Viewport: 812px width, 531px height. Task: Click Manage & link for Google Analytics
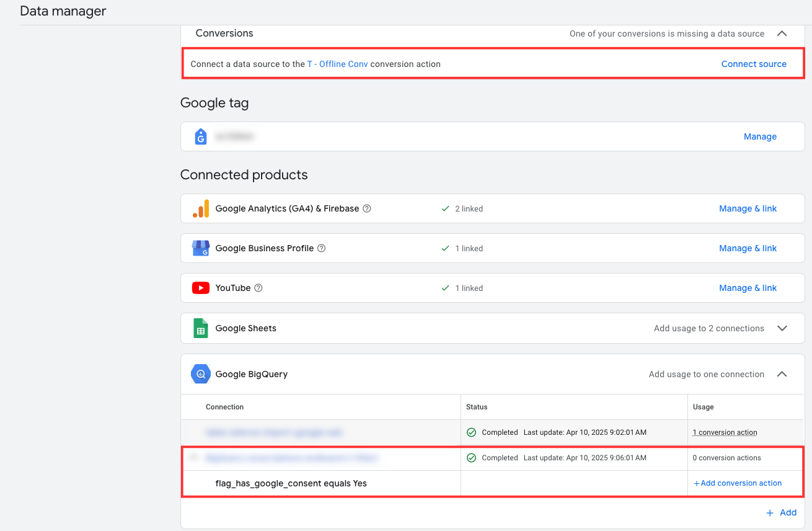click(748, 208)
